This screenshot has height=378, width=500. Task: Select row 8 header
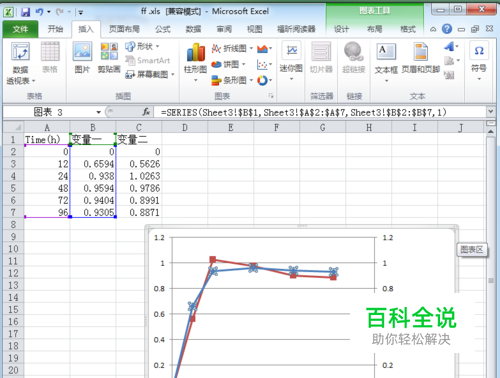(13, 224)
